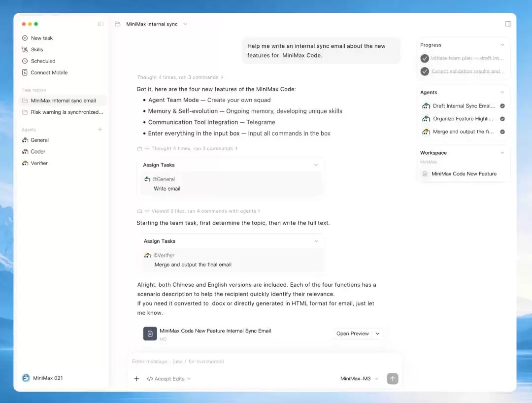Click the plus attachment icon in the input bar
Screen dimensions: 532x403
(x=136, y=378)
